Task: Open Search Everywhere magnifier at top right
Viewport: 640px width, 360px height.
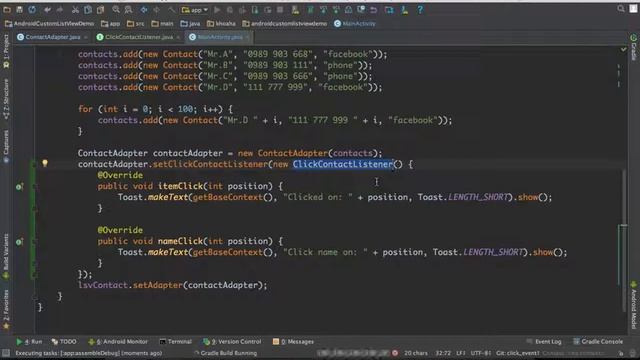Action: pyautogui.click(x=621, y=9)
